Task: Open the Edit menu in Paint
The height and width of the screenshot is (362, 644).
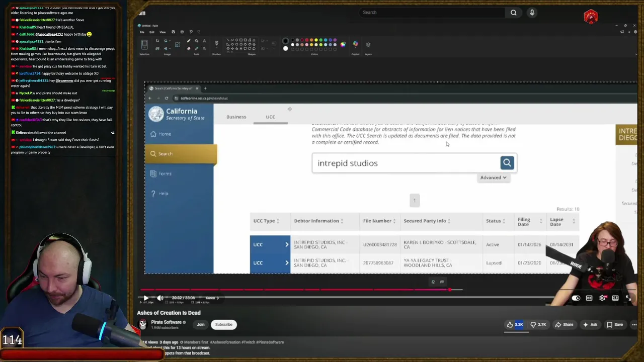Action: click(152, 32)
